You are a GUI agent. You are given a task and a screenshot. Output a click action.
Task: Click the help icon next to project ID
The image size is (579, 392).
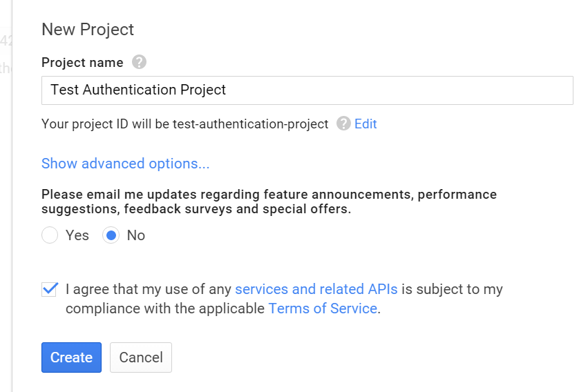343,124
